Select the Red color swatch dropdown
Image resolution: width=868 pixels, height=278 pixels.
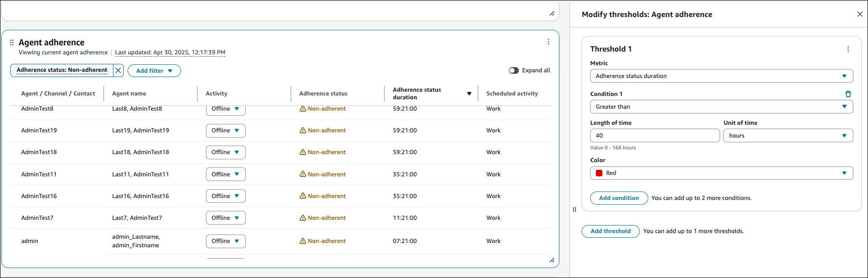[721, 173]
